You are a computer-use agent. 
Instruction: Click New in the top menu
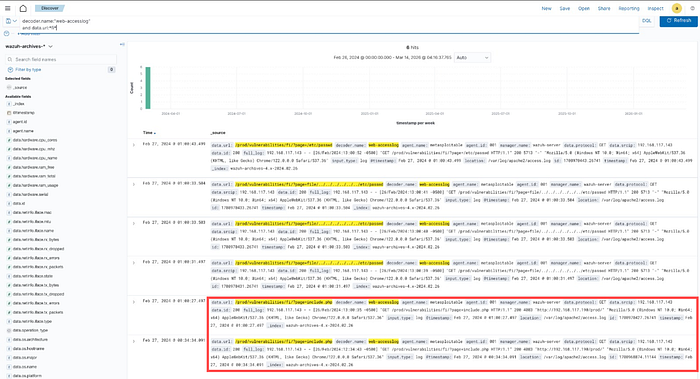[x=546, y=8]
